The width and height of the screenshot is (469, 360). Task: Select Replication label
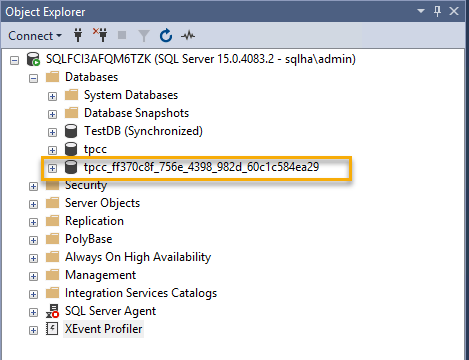(x=94, y=221)
